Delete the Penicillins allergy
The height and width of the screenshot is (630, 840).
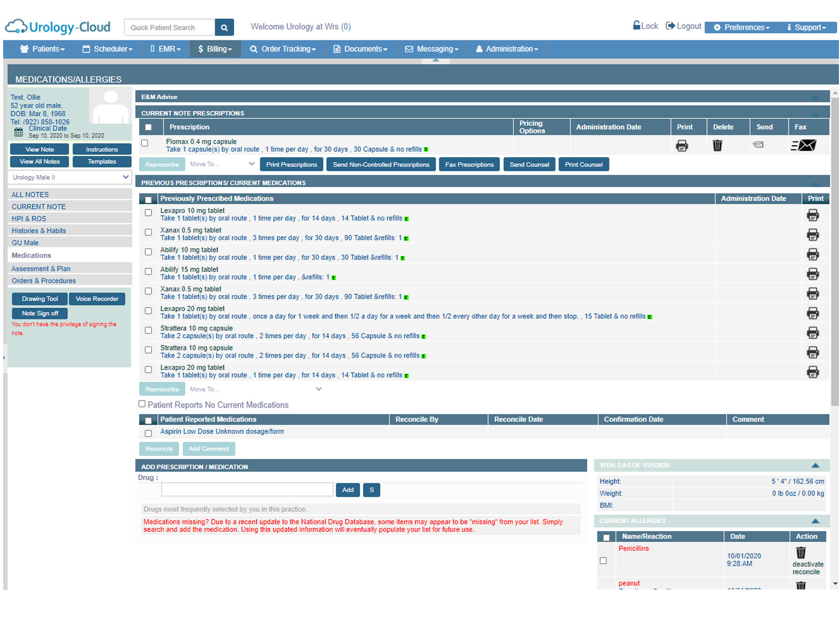[x=801, y=552]
